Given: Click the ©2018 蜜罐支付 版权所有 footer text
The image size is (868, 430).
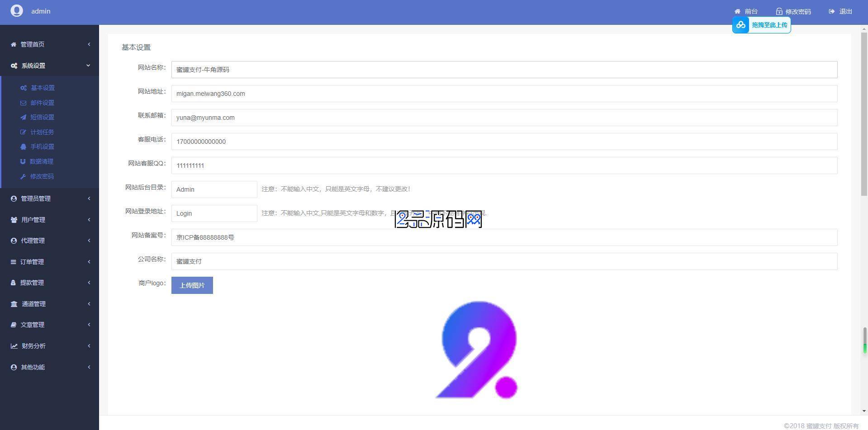Looking at the screenshot, I should pyautogui.click(x=821, y=425).
